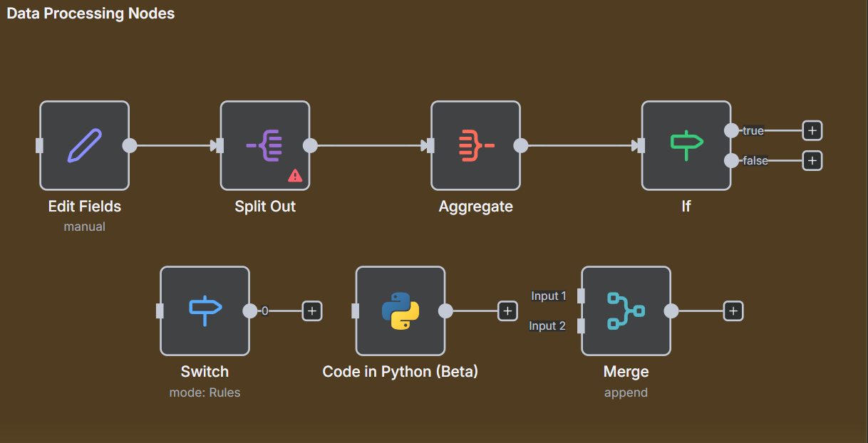Click the Merge node branch icon
The height and width of the screenshot is (443, 868).
coord(626,311)
